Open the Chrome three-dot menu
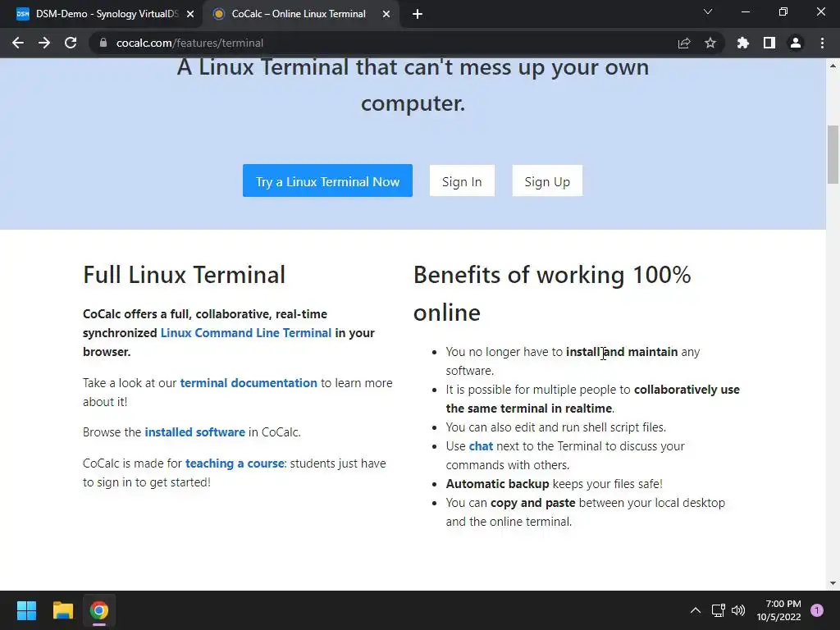The image size is (840, 630). click(x=822, y=43)
